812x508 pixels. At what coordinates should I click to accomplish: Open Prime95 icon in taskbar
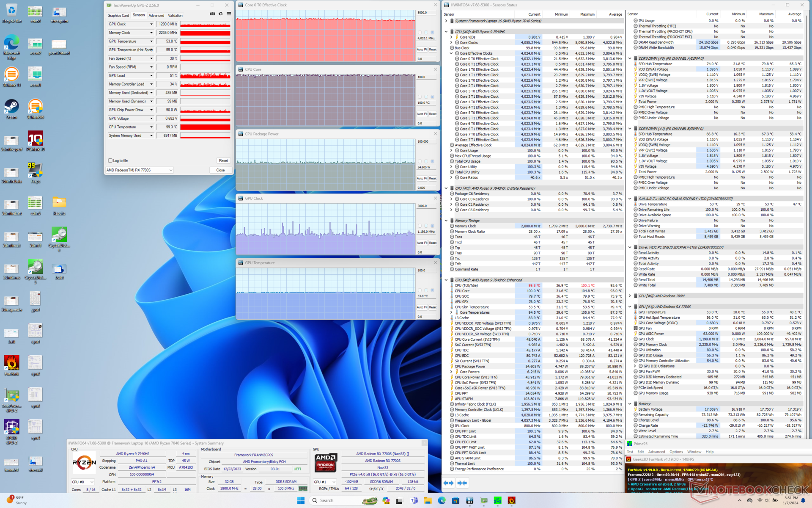click(498, 500)
